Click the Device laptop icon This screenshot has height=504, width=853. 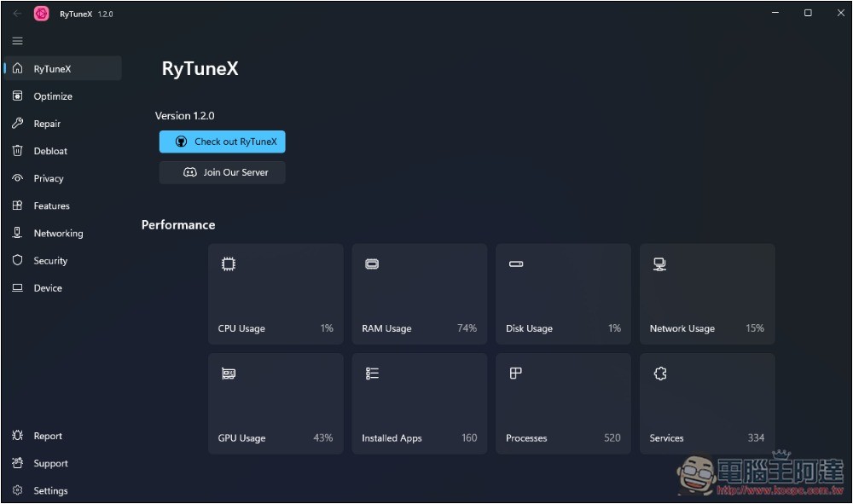(x=17, y=287)
